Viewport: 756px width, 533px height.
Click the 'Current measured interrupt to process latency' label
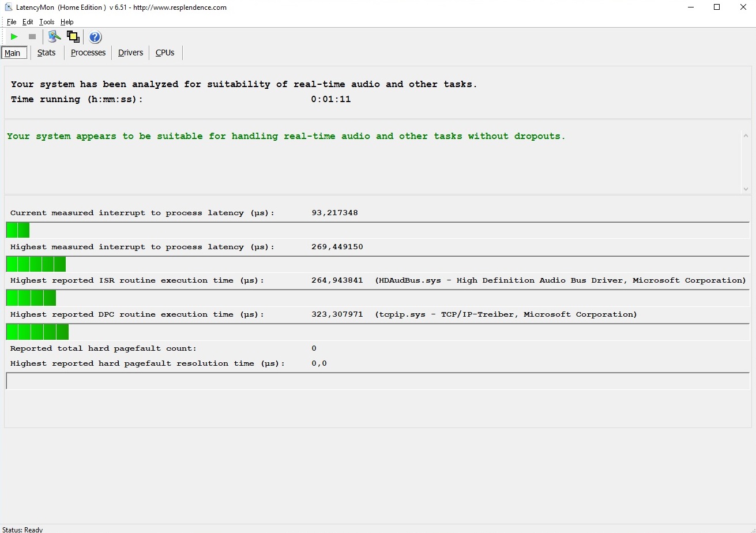[x=142, y=213]
